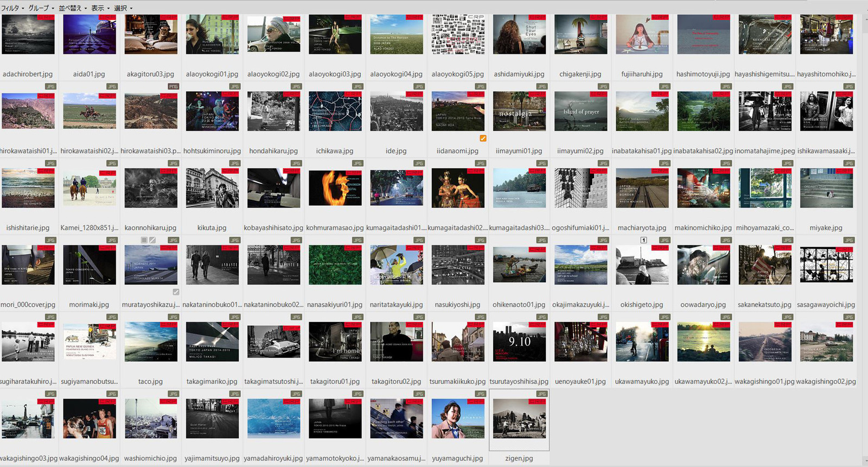Screen dimensions: 868x467
Task: Click the filename mori_000cover.jpg
Action: pos(28,305)
